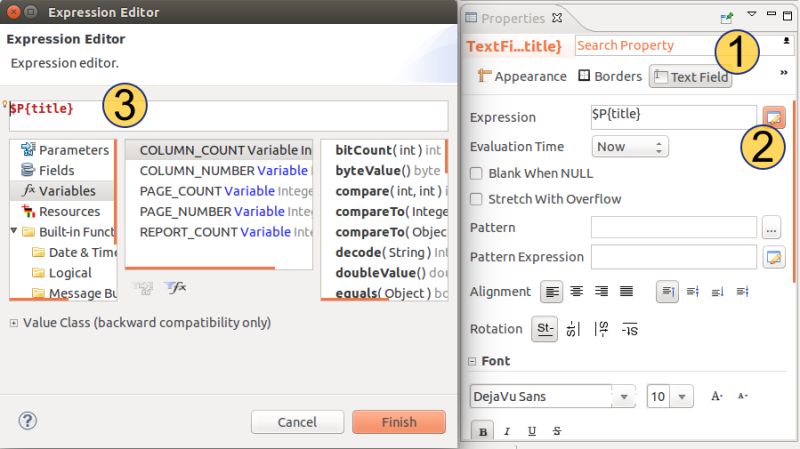Set vertical alignment to top
The width and height of the screenshot is (800, 449).
click(x=667, y=292)
